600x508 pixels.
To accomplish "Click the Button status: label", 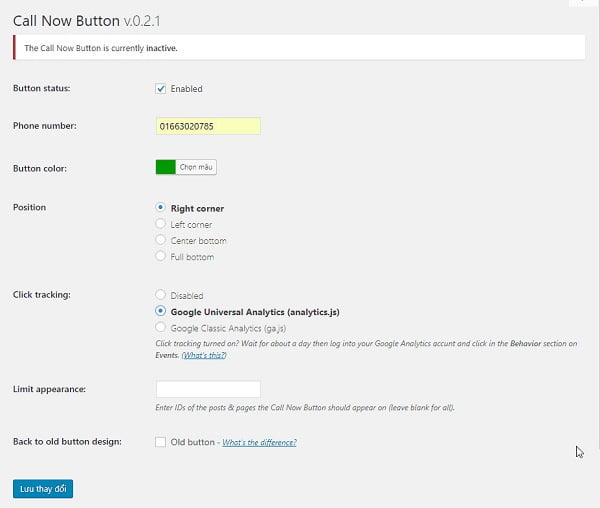I will coord(42,88).
